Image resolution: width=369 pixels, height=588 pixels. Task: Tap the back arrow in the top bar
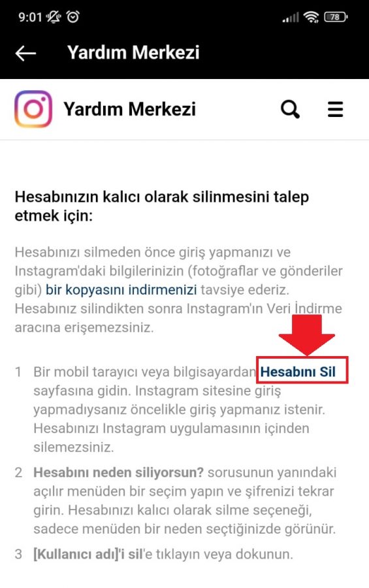pos(25,54)
